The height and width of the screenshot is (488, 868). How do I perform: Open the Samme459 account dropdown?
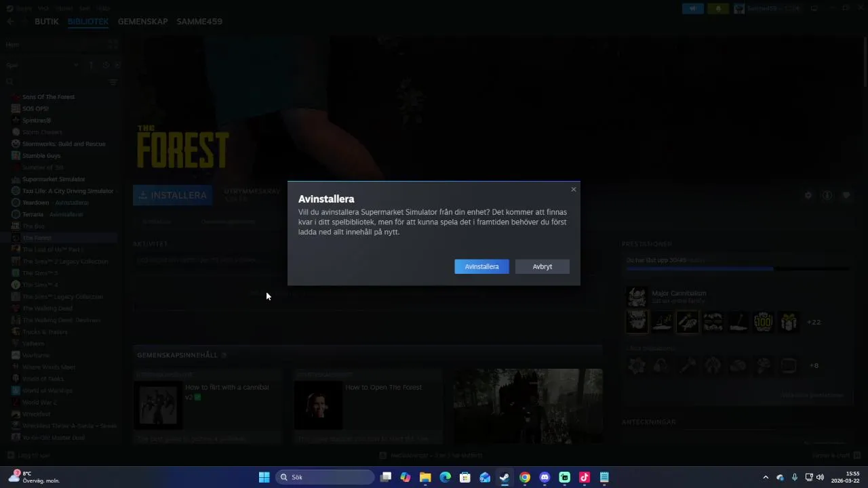[x=768, y=8]
